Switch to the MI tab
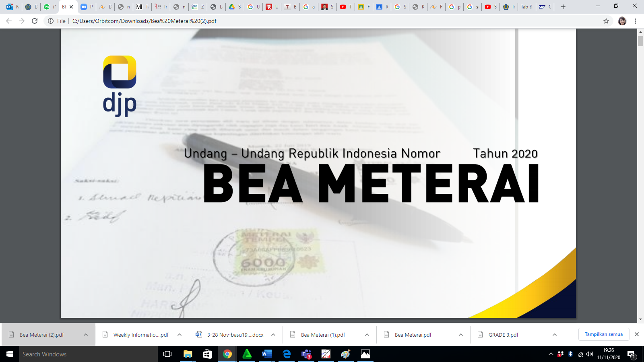The image size is (644, 362). [x=142, y=7]
